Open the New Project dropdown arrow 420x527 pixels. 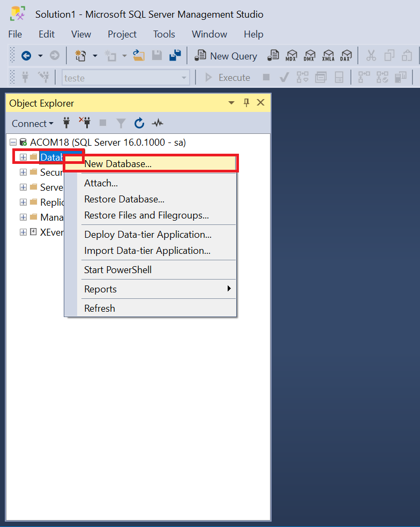coord(95,56)
